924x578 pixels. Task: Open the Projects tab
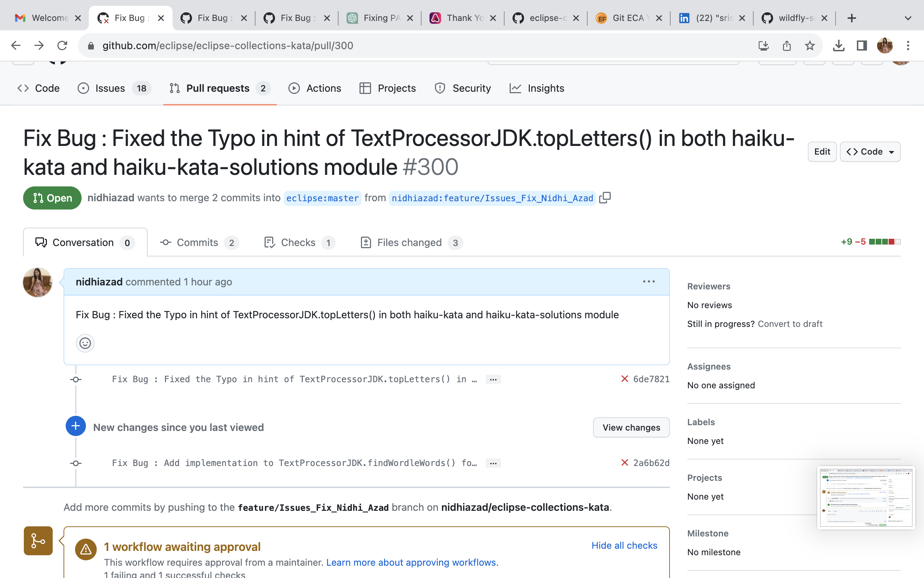click(x=388, y=88)
